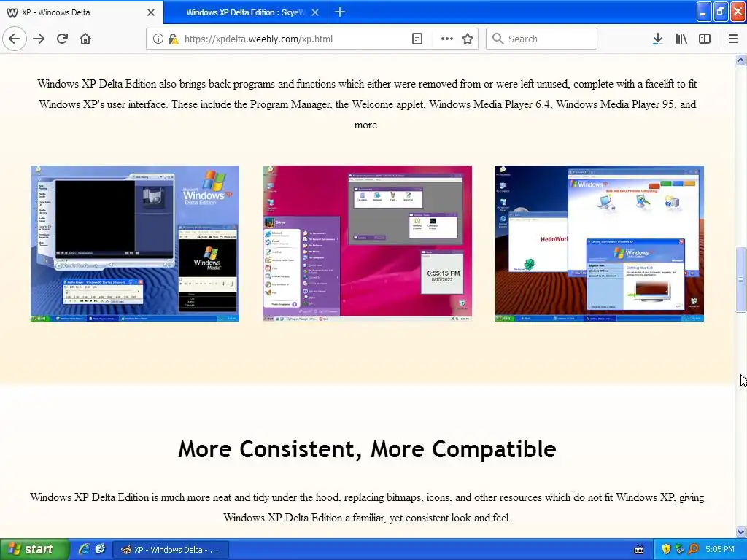Bookmark this page with the star icon
747x560 pixels.
(x=468, y=39)
